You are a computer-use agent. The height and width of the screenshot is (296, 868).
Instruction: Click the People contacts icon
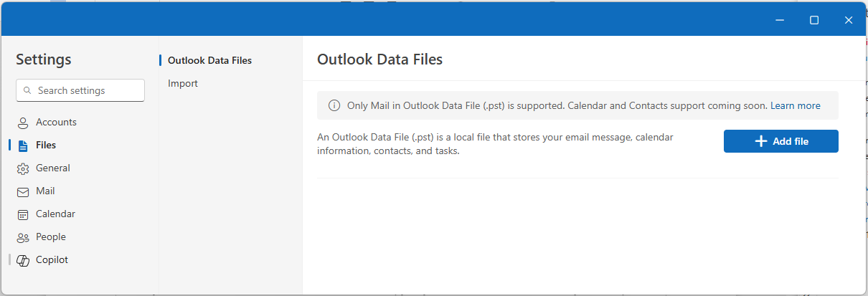(22, 237)
